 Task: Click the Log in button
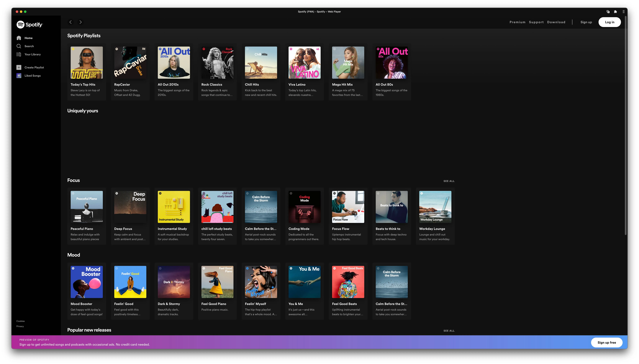(x=610, y=22)
